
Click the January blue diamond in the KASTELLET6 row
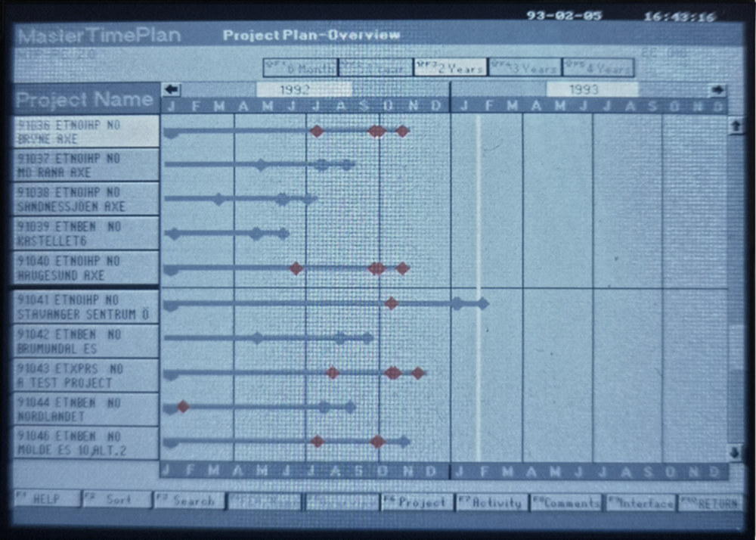coord(174,234)
